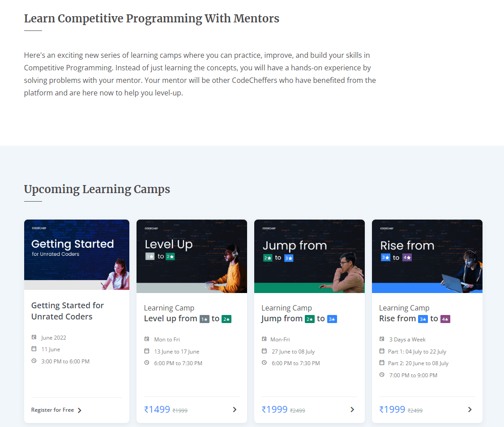Click calendar icon beside Mon-Fri
This screenshot has width=504, height=427.
click(x=264, y=339)
